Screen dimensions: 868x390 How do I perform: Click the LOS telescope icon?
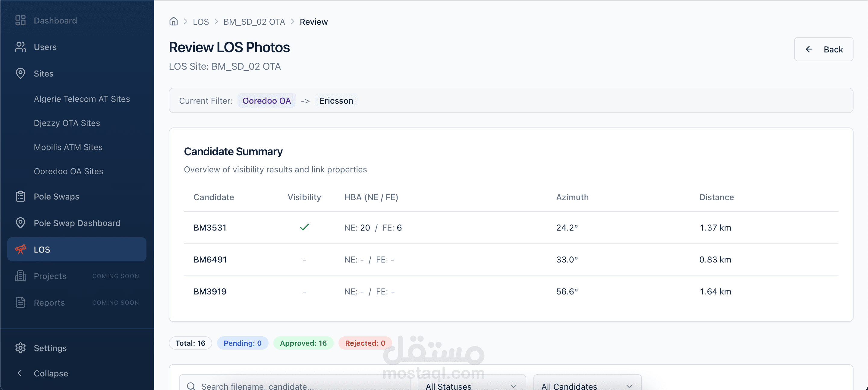tap(20, 250)
